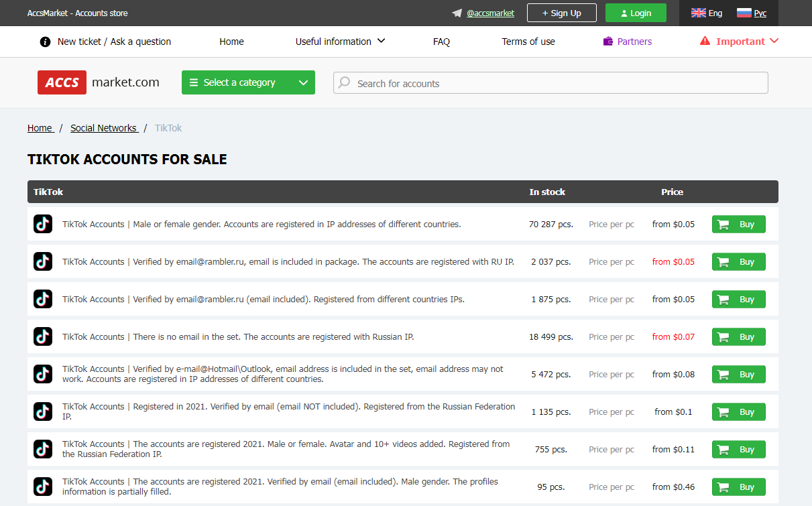Click the stock count '70 287 pcs.'

[x=551, y=224]
